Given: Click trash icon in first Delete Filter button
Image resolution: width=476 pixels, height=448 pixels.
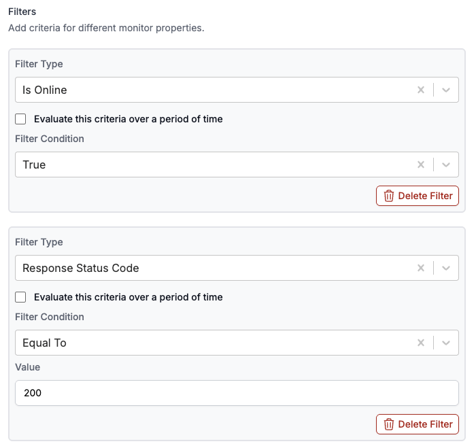Looking at the screenshot, I should [x=389, y=196].
